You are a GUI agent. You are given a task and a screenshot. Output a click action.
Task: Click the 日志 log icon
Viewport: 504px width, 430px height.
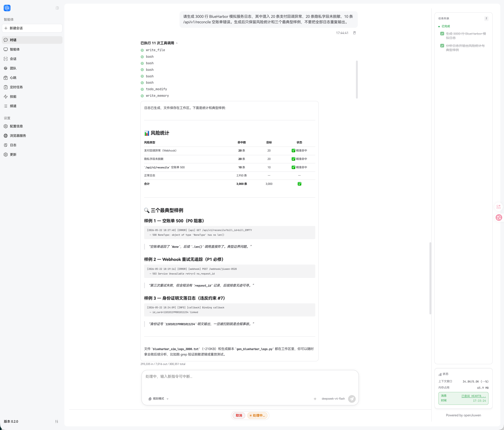(6, 145)
